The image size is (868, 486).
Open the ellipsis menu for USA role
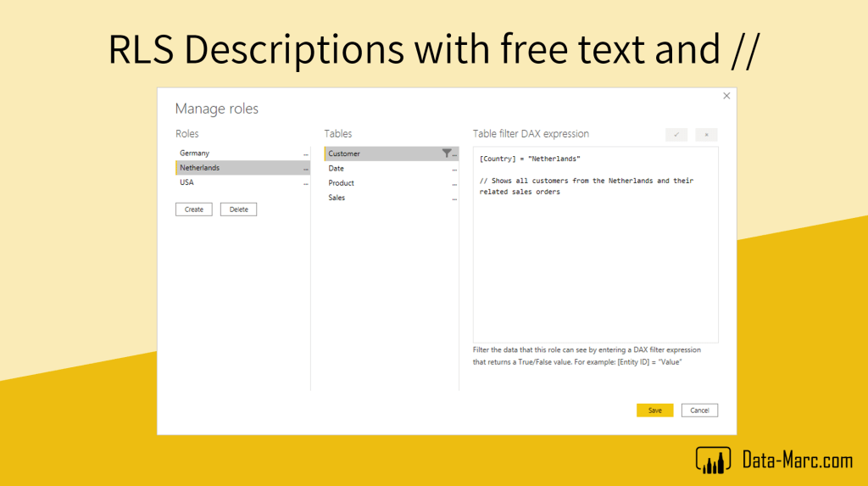coord(305,183)
